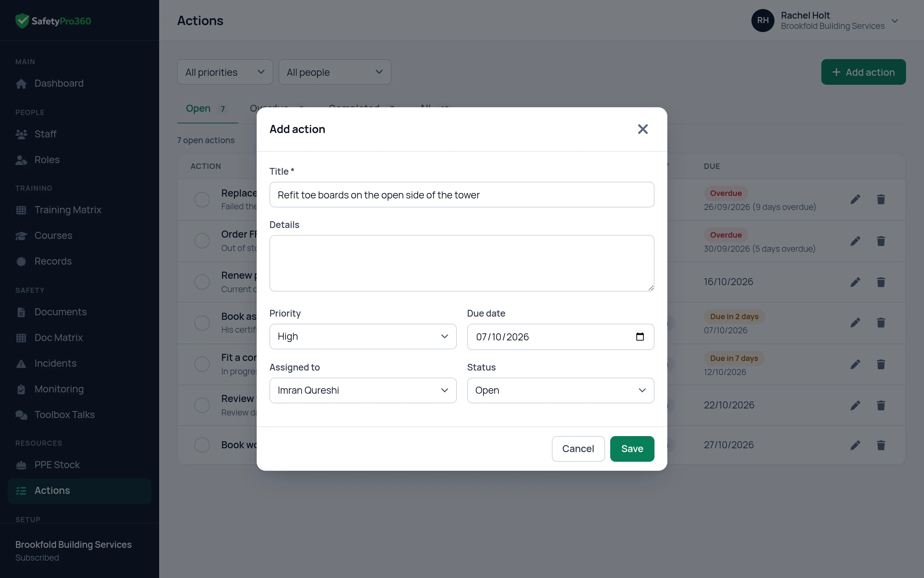Image resolution: width=924 pixels, height=578 pixels.
Task: Open the Assigned to dropdown
Action: coord(363,390)
